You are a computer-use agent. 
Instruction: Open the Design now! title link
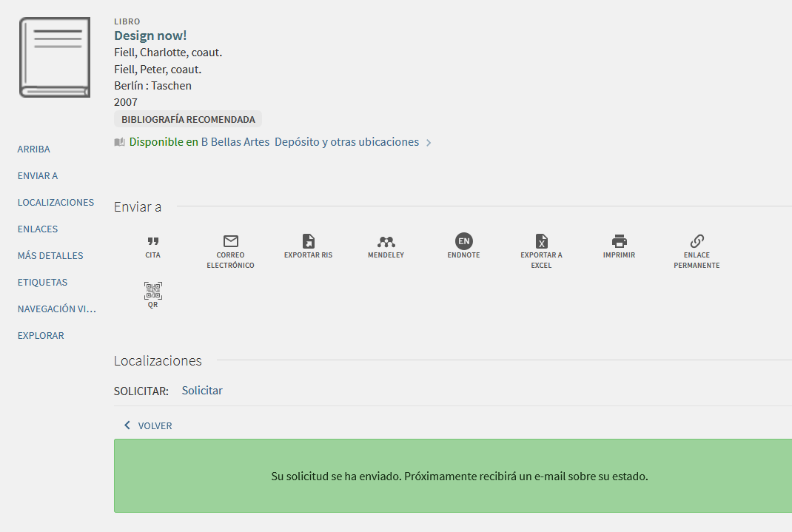click(150, 36)
